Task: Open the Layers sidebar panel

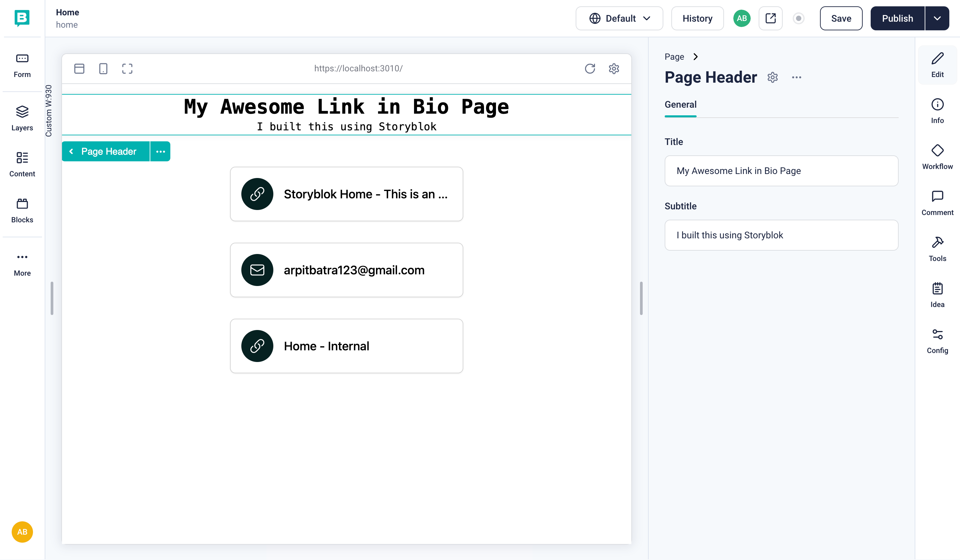Action: [22, 118]
